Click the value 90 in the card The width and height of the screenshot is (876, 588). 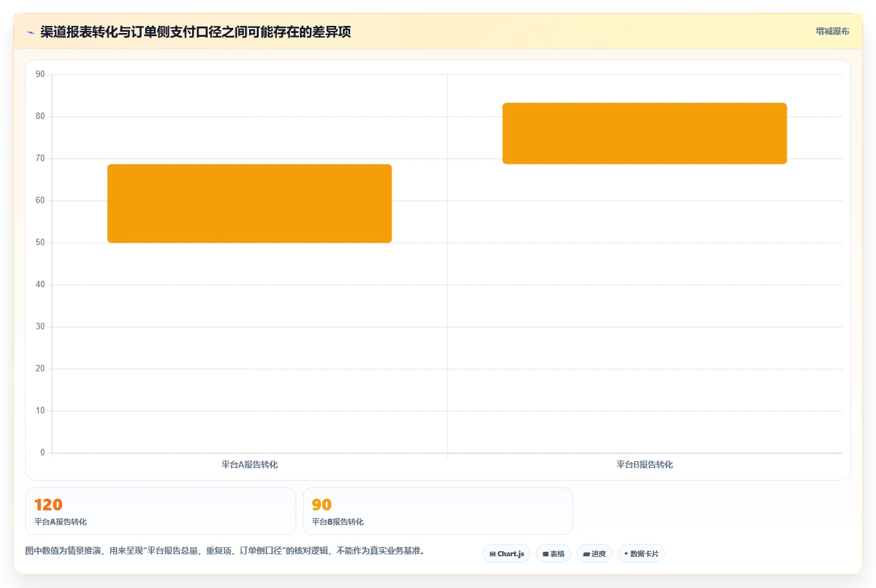point(322,505)
